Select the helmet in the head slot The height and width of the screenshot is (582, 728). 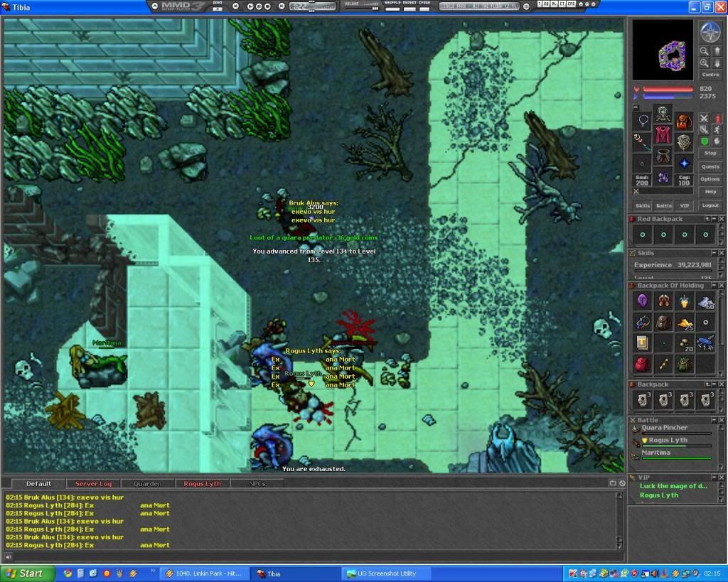[663, 114]
